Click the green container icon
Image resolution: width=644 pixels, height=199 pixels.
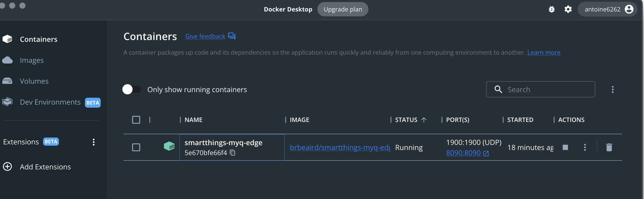(x=169, y=146)
